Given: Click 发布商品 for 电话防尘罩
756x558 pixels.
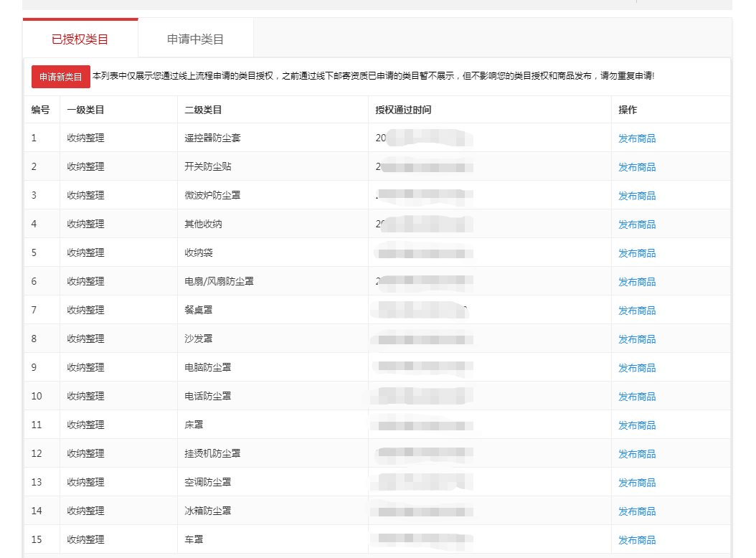Looking at the screenshot, I should pyautogui.click(x=637, y=397).
